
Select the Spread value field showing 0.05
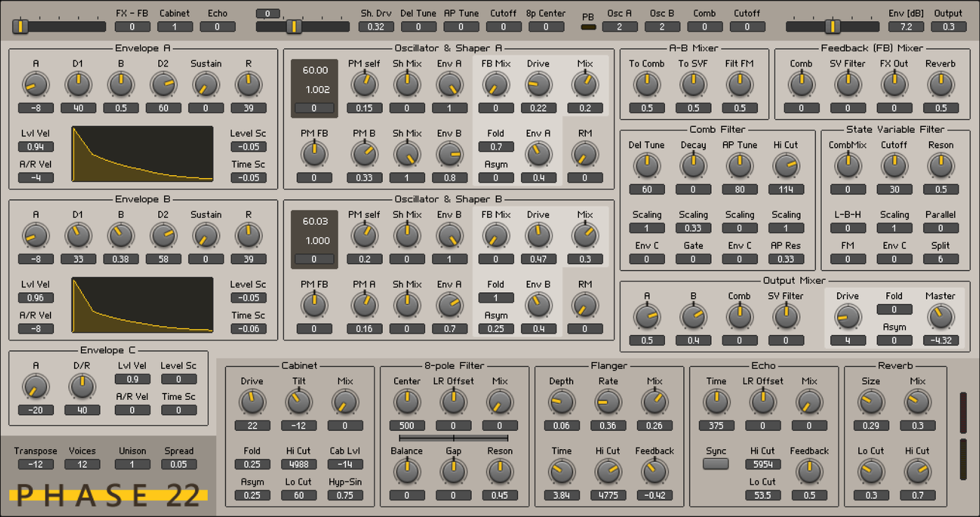click(x=178, y=464)
